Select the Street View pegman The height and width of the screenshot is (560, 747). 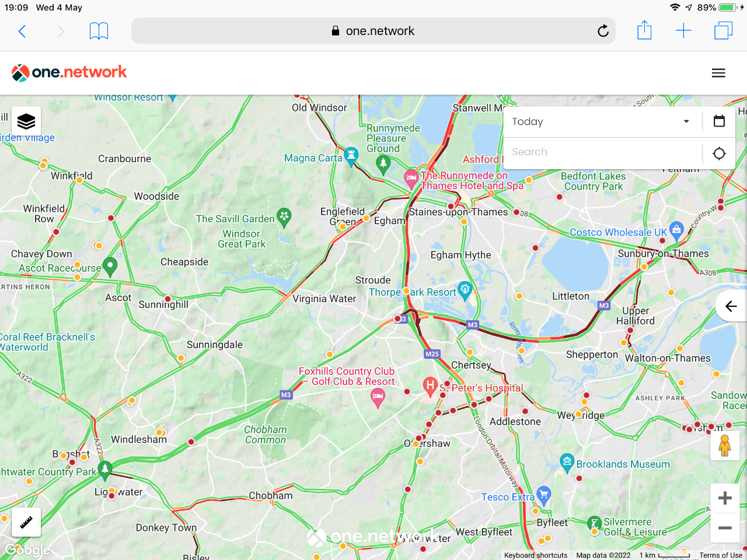point(725,446)
